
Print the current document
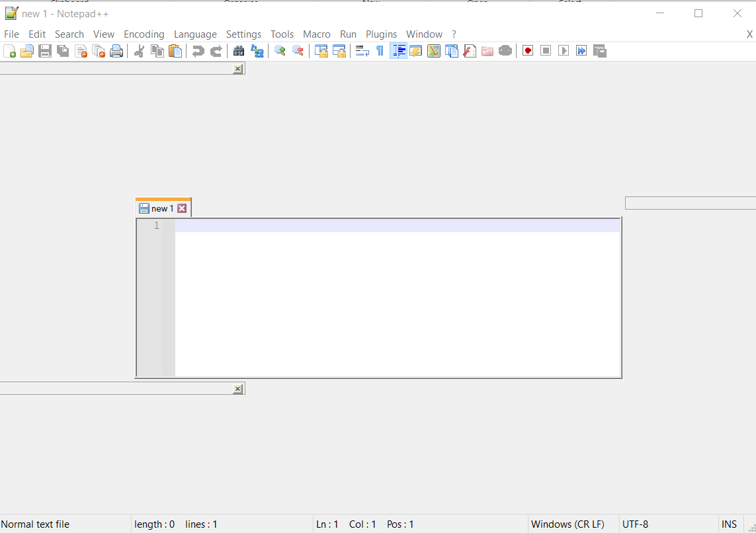click(x=116, y=50)
